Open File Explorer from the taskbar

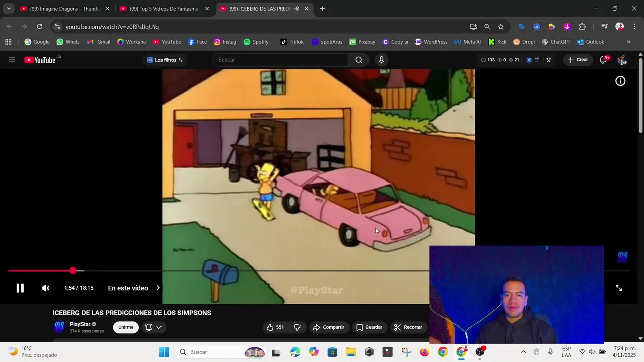[351, 352]
